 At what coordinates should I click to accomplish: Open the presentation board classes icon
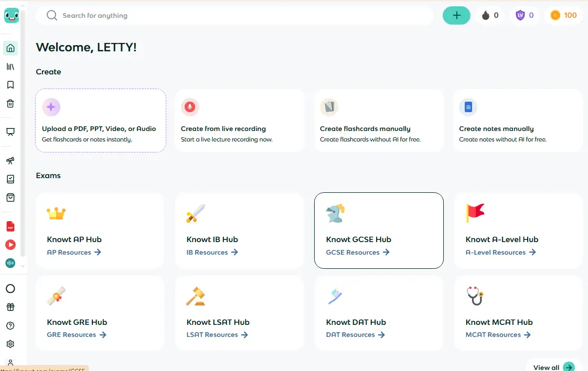(x=10, y=132)
